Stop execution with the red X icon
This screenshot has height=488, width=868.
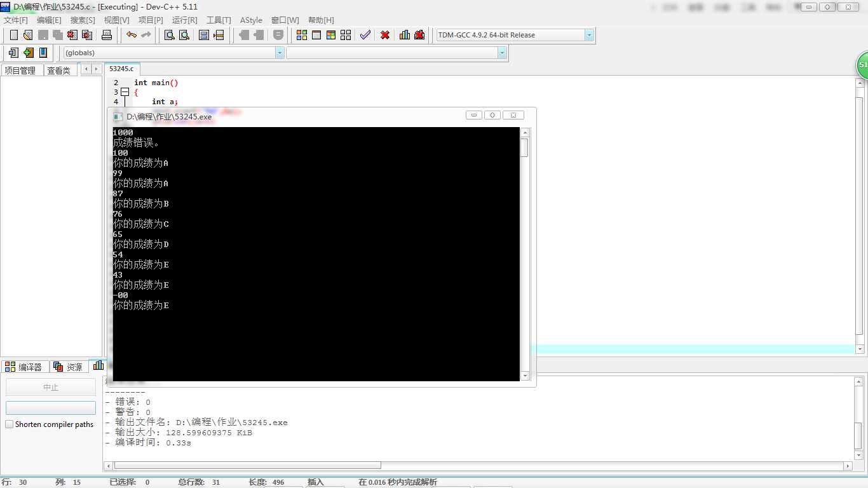point(385,35)
